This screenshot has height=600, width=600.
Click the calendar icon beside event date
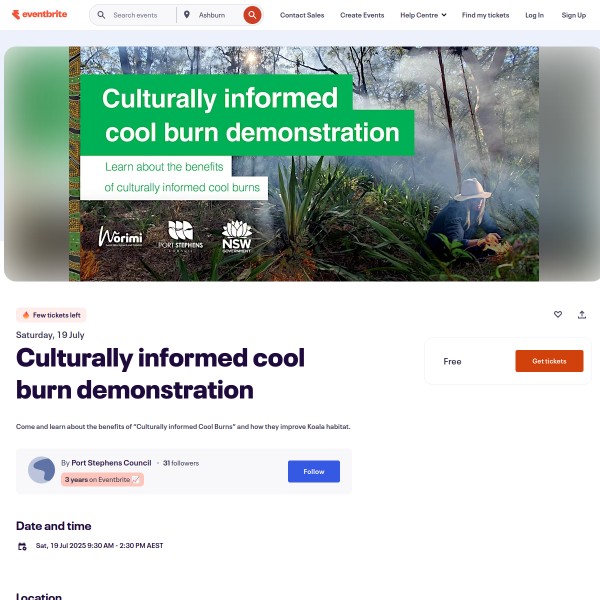pyautogui.click(x=22, y=546)
